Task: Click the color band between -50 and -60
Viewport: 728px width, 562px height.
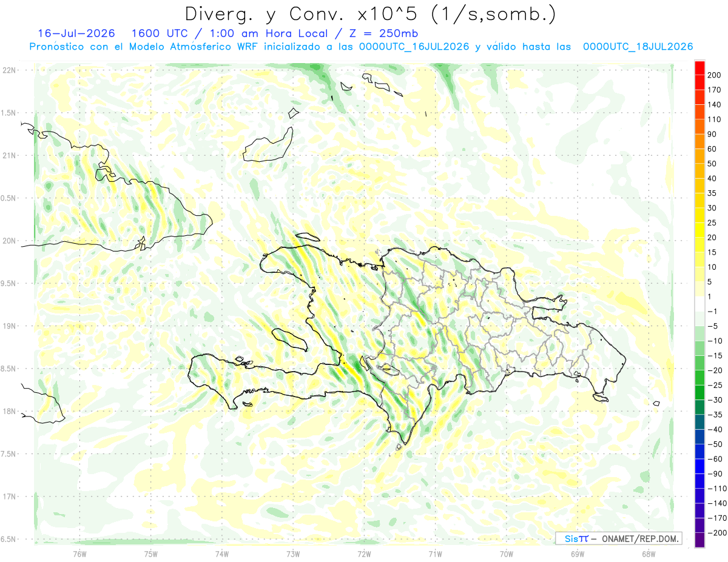Action: [699, 452]
